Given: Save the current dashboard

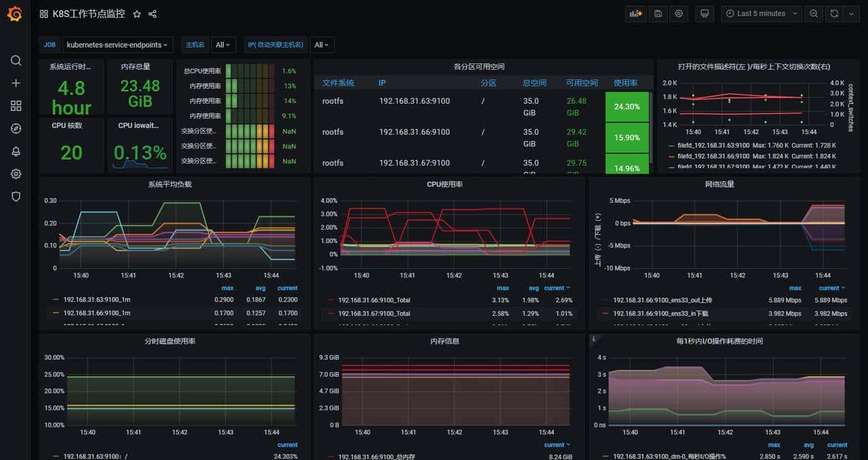Looking at the screenshot, I should (x=658, y=14).
